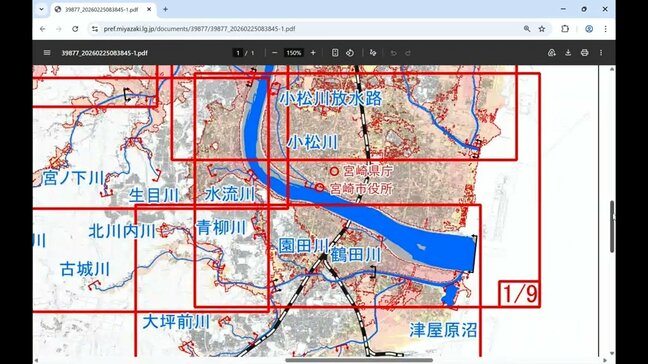Close the 39877 PDF tab
This screenshot has width=648, height=364.
click(x=149, y=9)
